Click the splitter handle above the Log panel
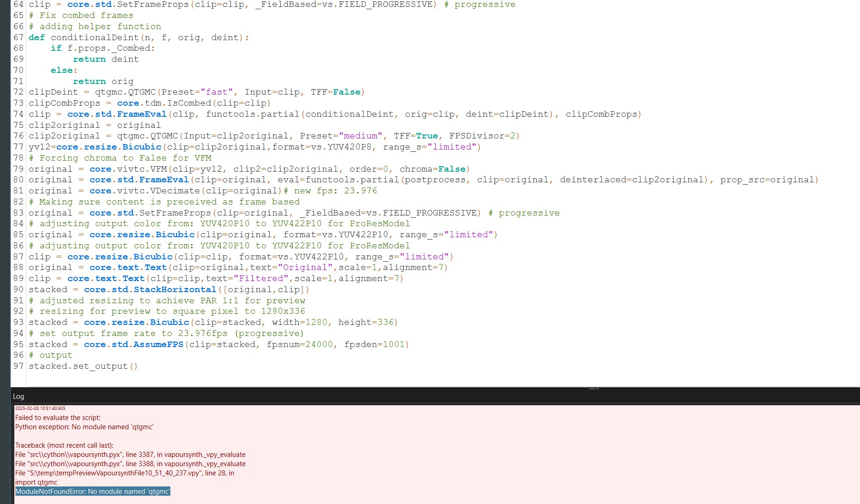 pos(594,389)
